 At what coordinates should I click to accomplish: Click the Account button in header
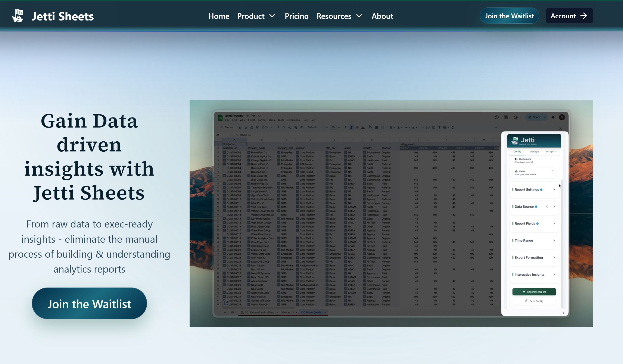[569, 16]
